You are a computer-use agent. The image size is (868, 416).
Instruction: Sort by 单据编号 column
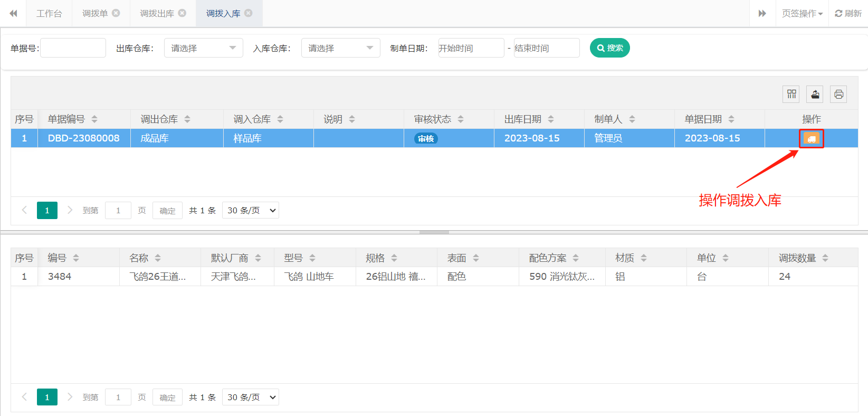click(94, 119)
